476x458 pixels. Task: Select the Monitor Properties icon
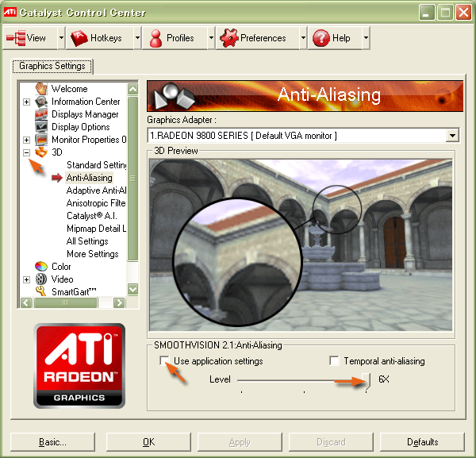click(x=41, y=140)
